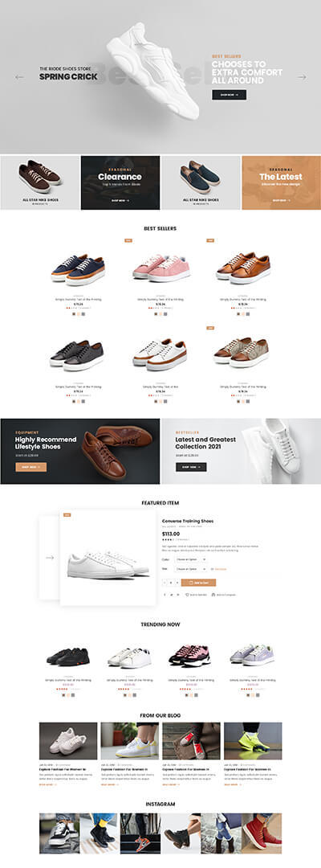Open the red boots Instagram photo
The height and width of the screenshot is (868, 321).
(262, 833)
